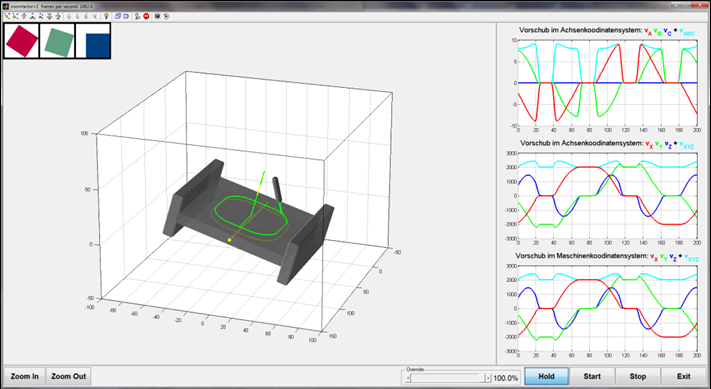Image resolution: width=711 pixels, height=389 pixels.
Task: Switch to orthographic projection icon
Action: pos(118,16)
